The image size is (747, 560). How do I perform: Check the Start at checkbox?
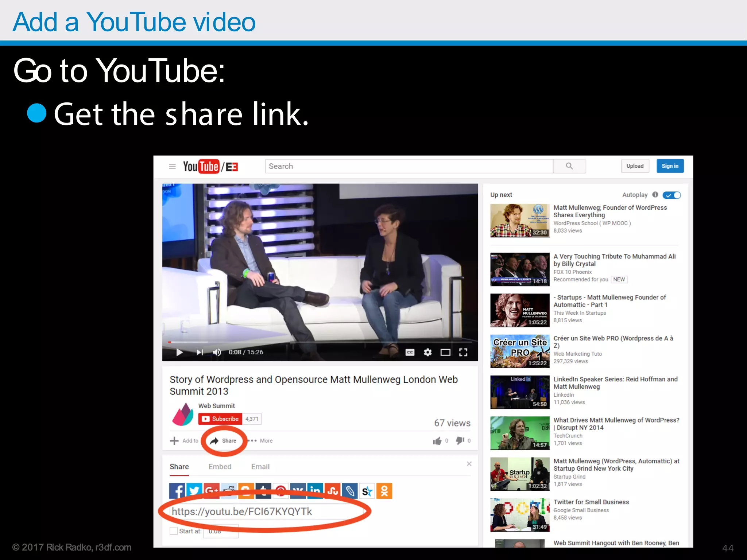[174, 531]
